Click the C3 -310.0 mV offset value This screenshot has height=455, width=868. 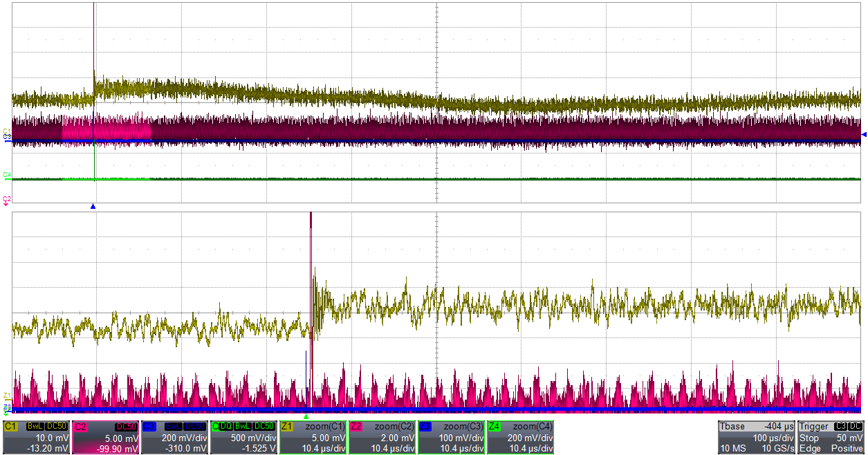point(185,448)
